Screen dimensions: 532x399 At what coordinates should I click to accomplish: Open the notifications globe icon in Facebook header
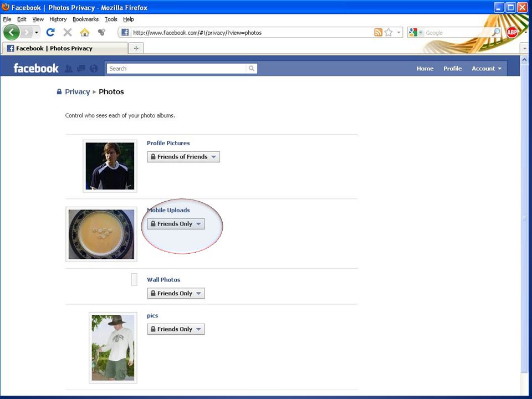94,69
